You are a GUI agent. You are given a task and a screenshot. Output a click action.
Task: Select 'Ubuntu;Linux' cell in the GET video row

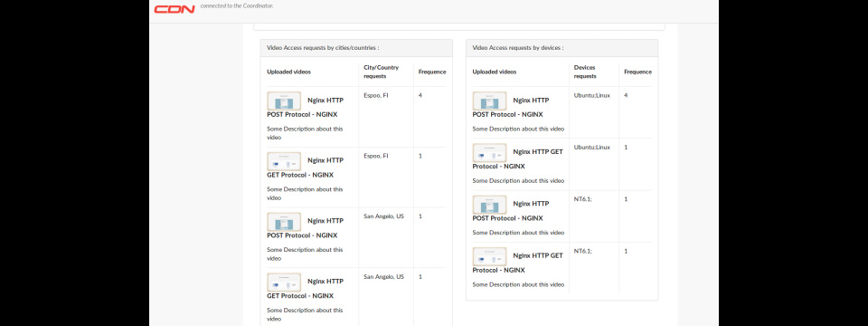click(591, 148)
